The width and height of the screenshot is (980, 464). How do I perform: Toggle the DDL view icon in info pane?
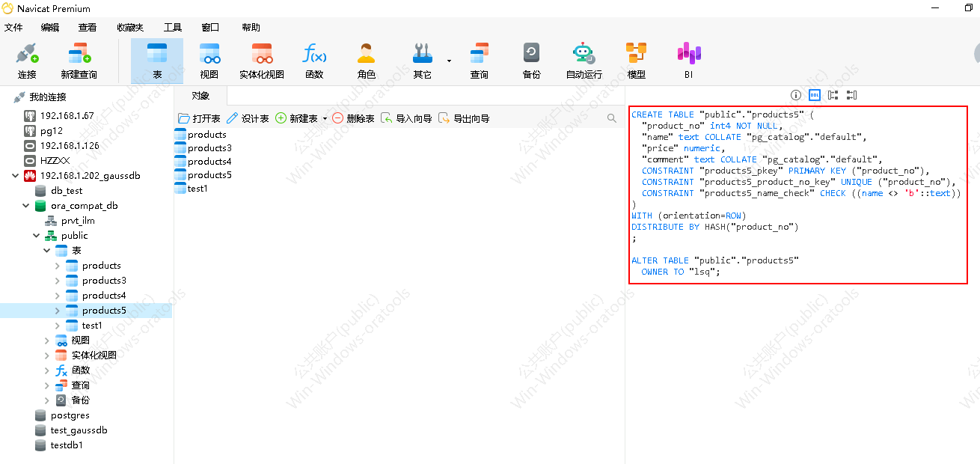(814, 95)
